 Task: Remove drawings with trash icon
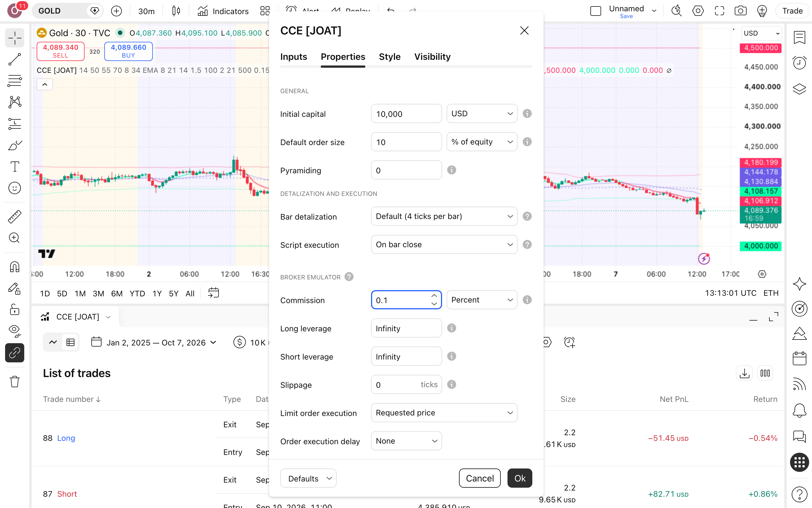point(15,381)
